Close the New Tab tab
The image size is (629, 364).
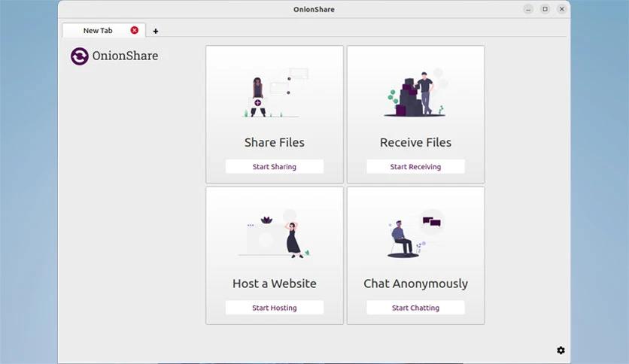pos(135,30)
